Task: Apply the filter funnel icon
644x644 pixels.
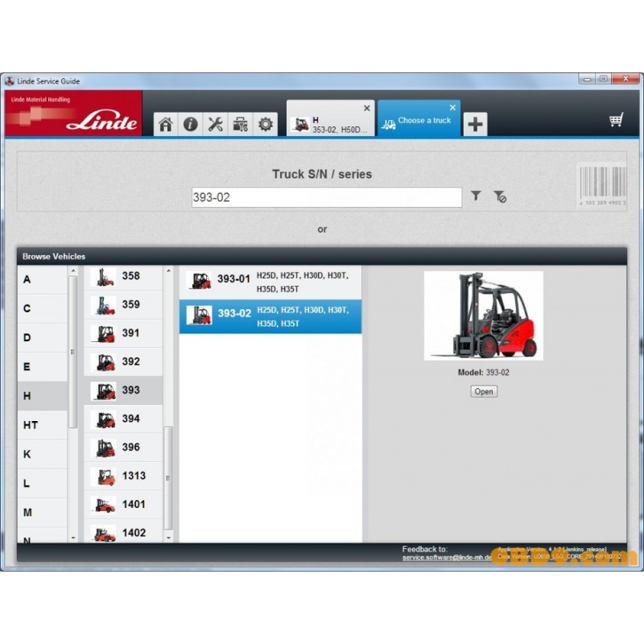Action: coord(476,196)
